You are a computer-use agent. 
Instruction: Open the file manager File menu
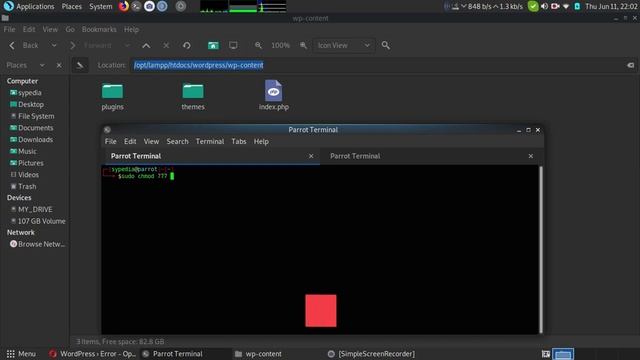9,29
